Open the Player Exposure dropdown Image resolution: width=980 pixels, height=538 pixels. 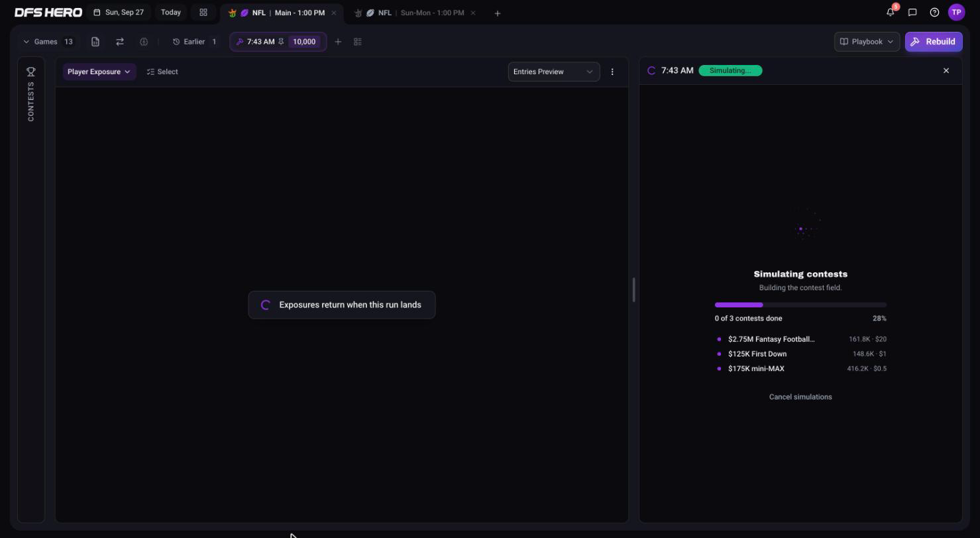pos(99,72)
